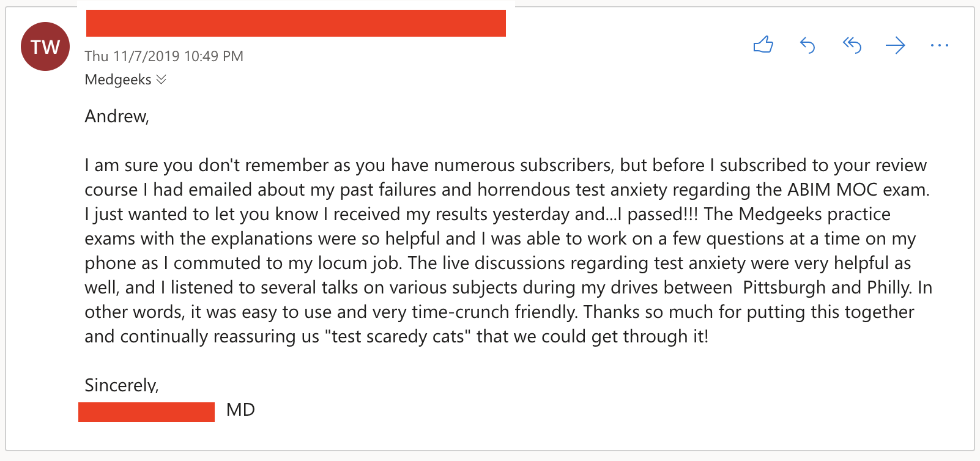980x461 pixels.
Task: Click the Reply All double-arrow icon
Action: (852, 45)
